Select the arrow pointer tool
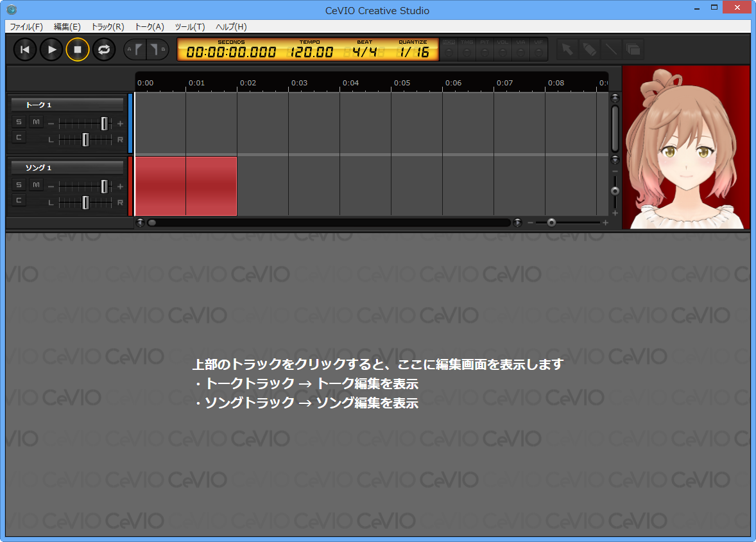 point(567,49)
